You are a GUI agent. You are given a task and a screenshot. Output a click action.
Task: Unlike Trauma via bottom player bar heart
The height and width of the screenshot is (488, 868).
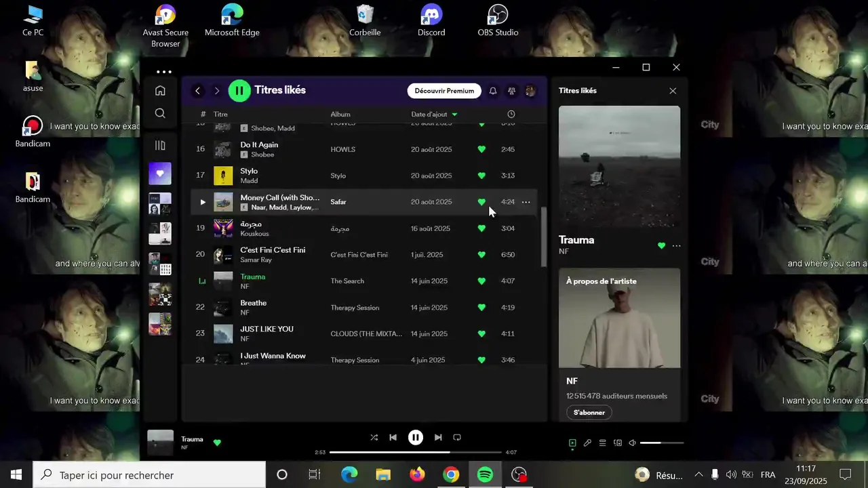(x=217, y=443)
